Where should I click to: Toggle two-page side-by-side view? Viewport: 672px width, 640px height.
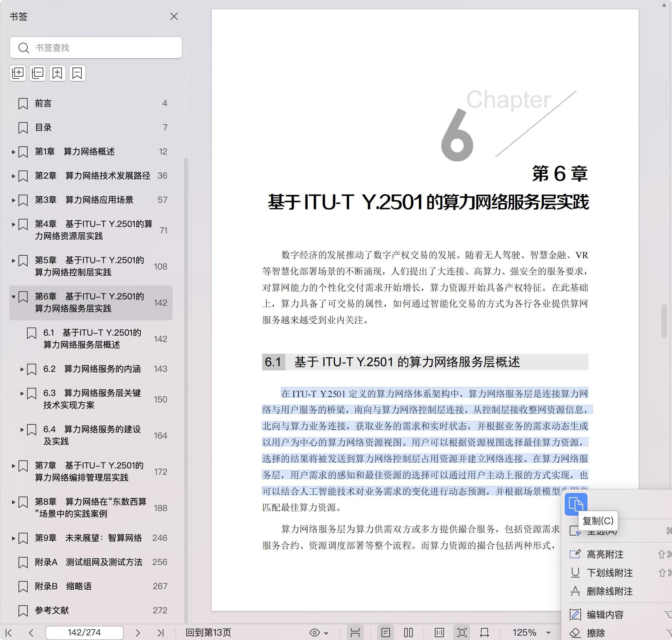pos(408,633)
